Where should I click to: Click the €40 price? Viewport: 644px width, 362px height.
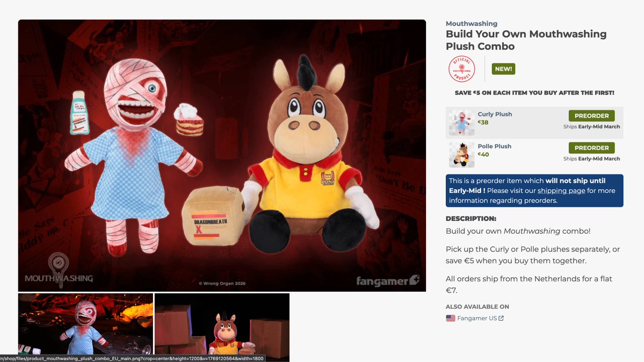tap(483, 155)
